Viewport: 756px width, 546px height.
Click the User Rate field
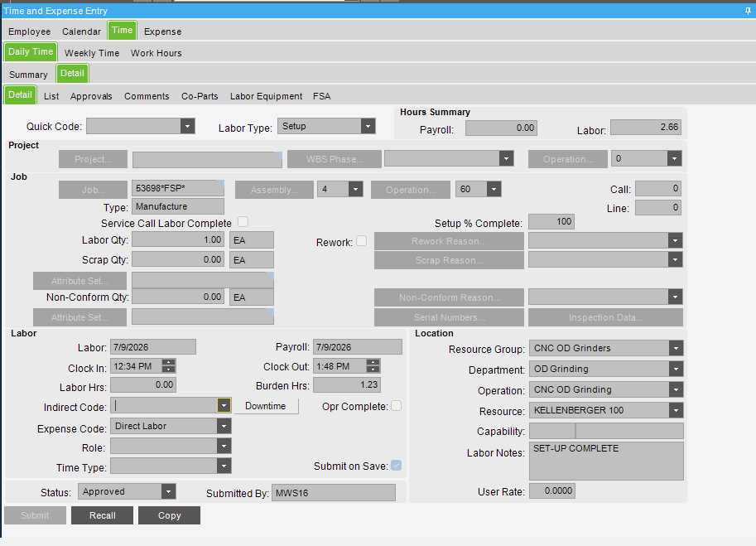click(x=552, y=491)
